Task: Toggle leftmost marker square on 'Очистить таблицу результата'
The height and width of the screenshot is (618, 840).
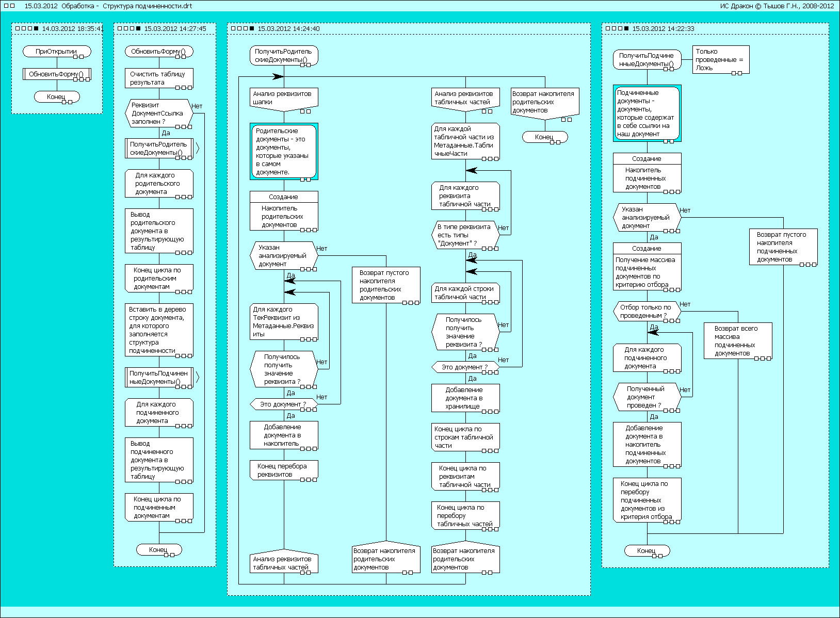Action: coord(178,87)
